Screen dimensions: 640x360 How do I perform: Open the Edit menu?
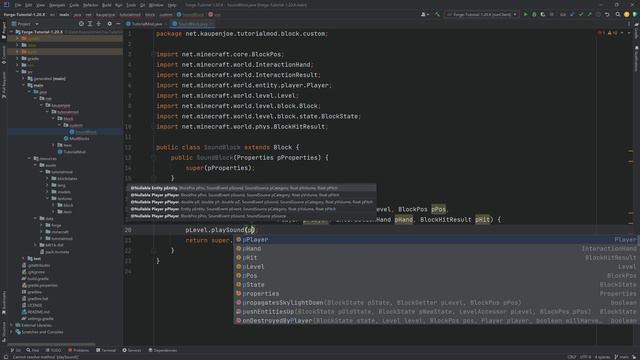[28, 5]
